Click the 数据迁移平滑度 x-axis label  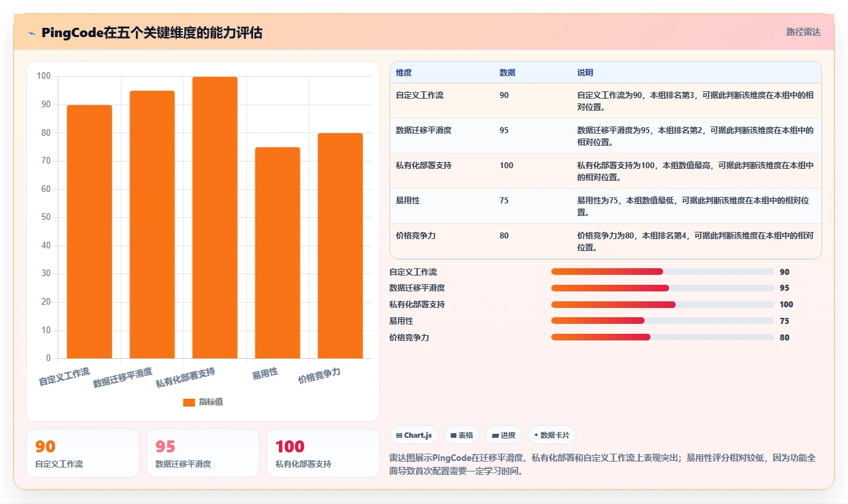[123, 377]
